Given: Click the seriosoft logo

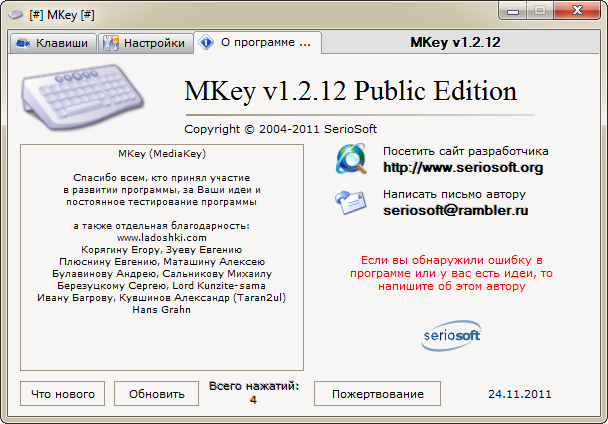Looking at the screenshot, I should tap(452, 336).
